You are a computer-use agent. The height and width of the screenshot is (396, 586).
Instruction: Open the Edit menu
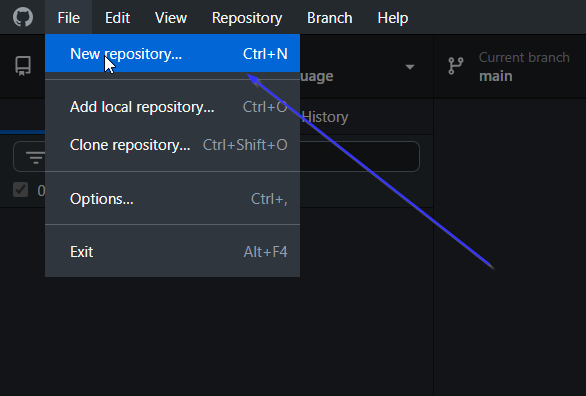tap(117, 18)
